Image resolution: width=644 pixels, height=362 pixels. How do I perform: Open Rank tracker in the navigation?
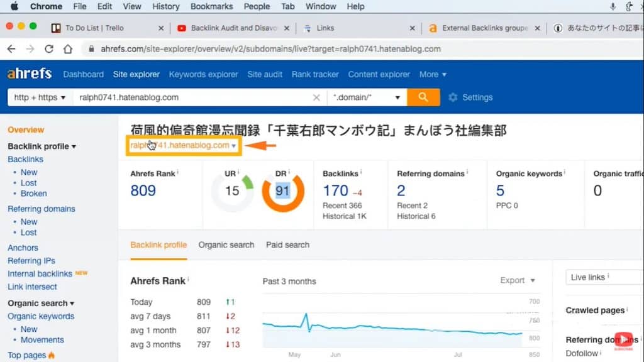[x=315, y=74]
